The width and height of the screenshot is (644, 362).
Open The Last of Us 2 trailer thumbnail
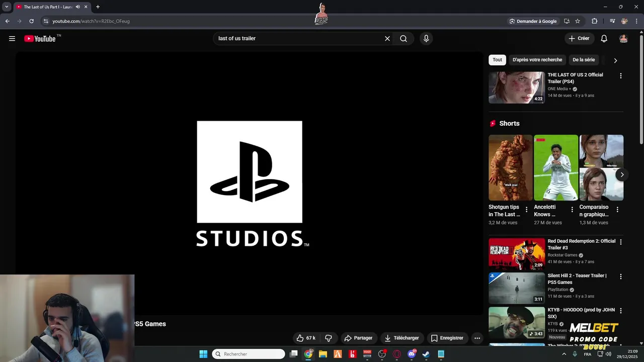tap(517, 87)
